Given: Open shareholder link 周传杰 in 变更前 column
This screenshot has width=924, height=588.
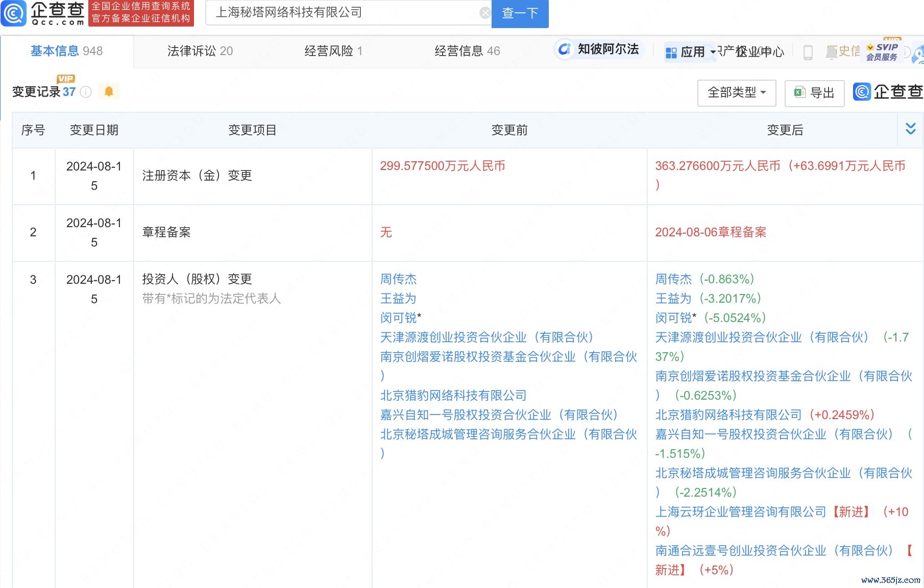Looking at the screenshot, I should [398, 279].
